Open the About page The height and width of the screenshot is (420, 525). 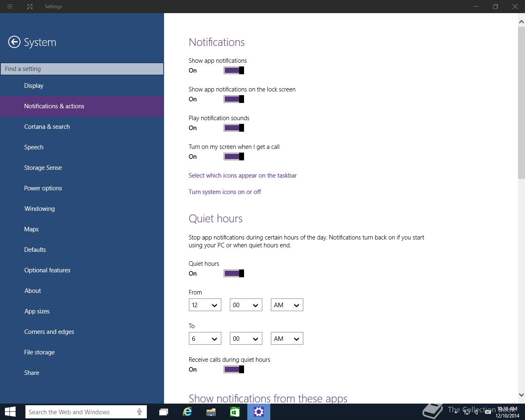tap(82, 291)
